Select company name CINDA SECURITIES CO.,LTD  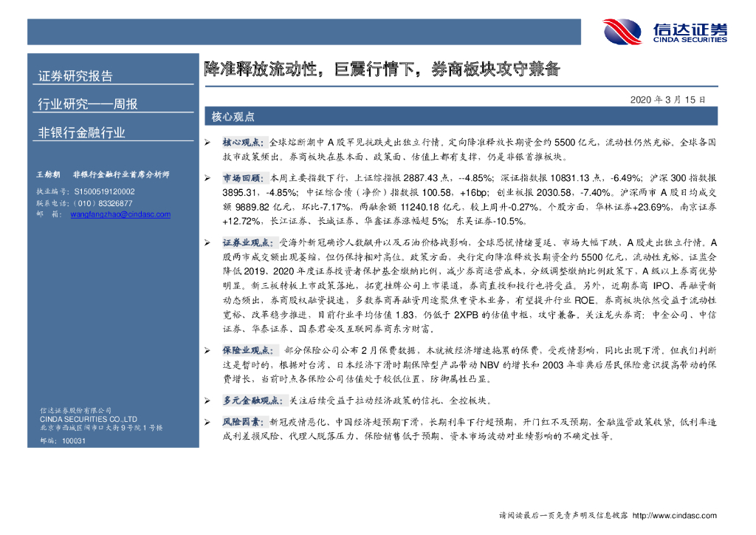tap(89, 419)
